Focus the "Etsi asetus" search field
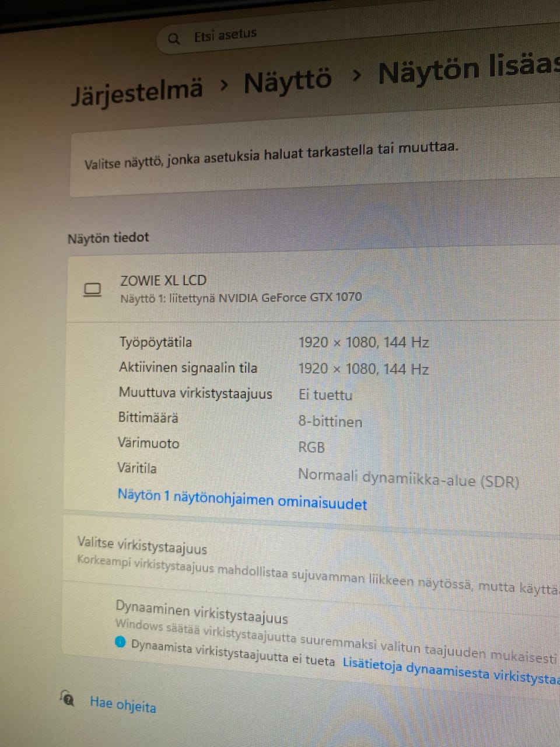Viewport: 560px width, 747px height. click(x=358, y=29)
